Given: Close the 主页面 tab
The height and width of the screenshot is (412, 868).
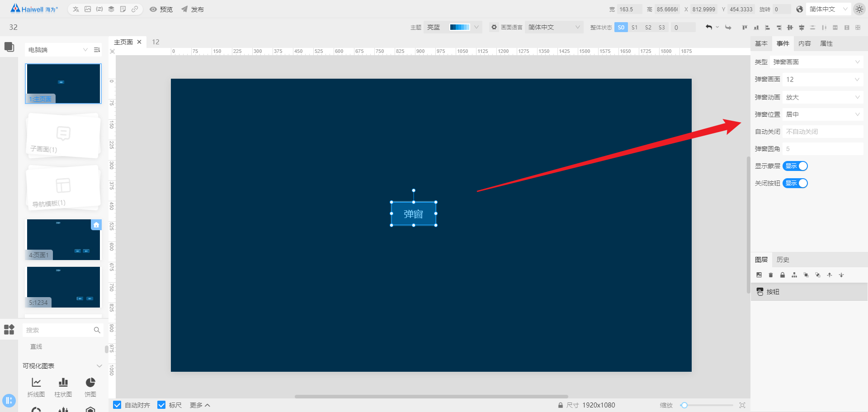Looking at the screenshot, I should [x=139, y=42].
